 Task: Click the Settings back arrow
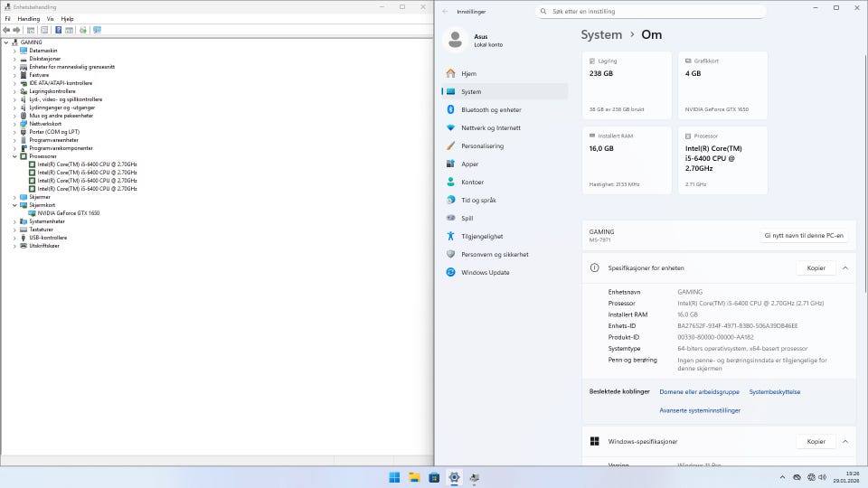pyautogui.click(x=446, y=11)
